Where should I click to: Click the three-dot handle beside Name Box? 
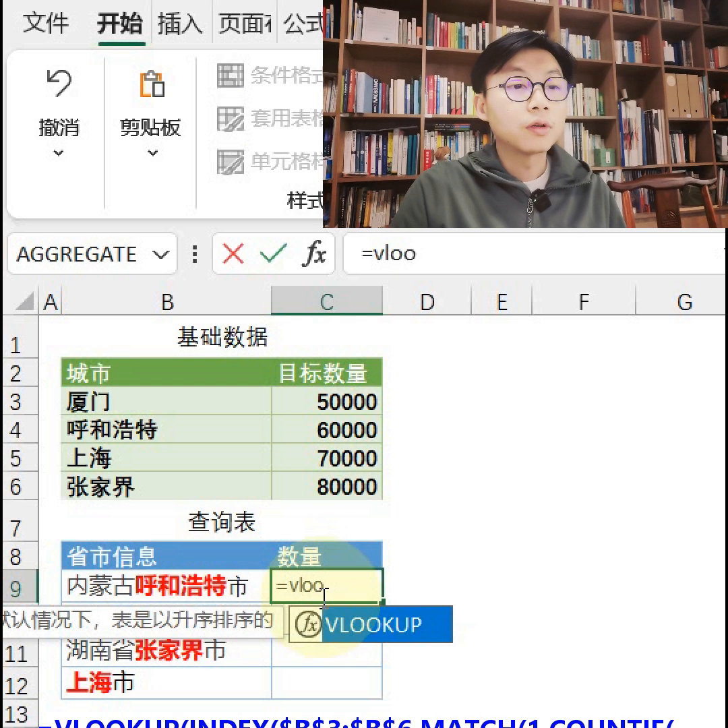tap(195, 254)
